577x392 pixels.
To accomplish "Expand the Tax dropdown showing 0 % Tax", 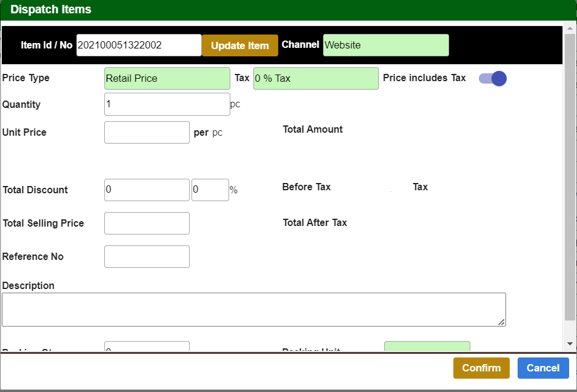I will 315,79.
